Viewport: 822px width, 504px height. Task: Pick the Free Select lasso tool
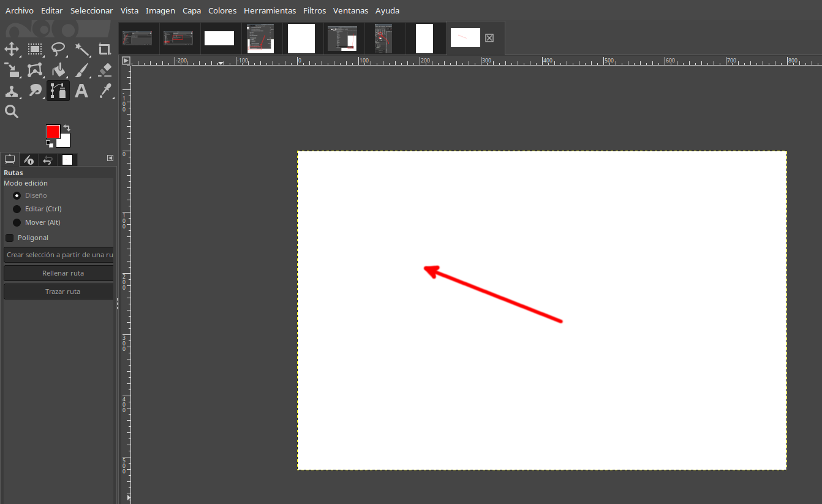coord(58,50)
